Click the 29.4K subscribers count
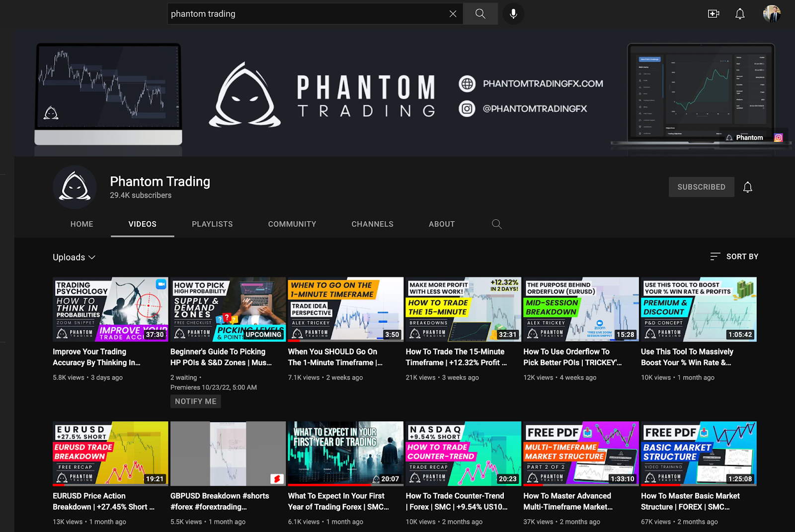795x532 pixels. pos(141,195)
